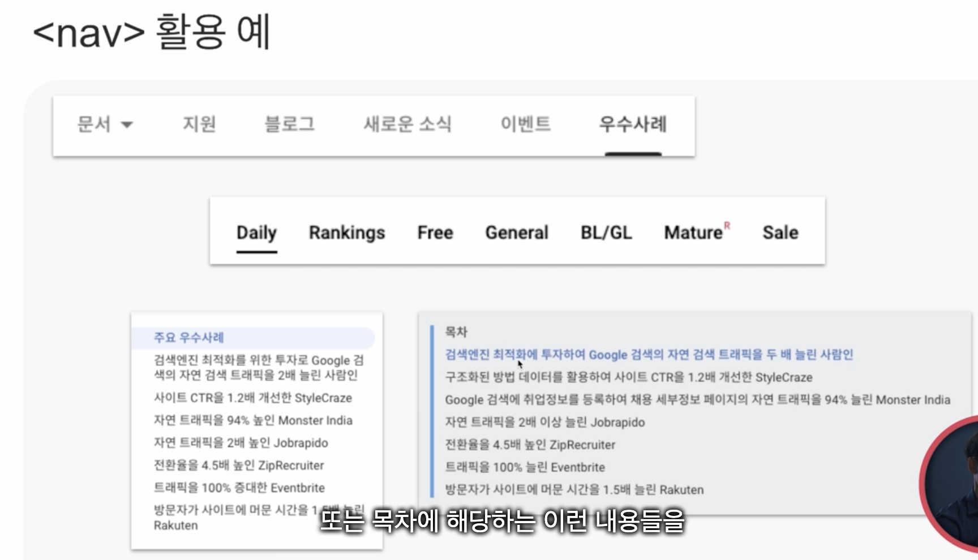The width and height of the screenshot is (978, 560).
Task: Select the Free tab
Action: click(435, 232)
